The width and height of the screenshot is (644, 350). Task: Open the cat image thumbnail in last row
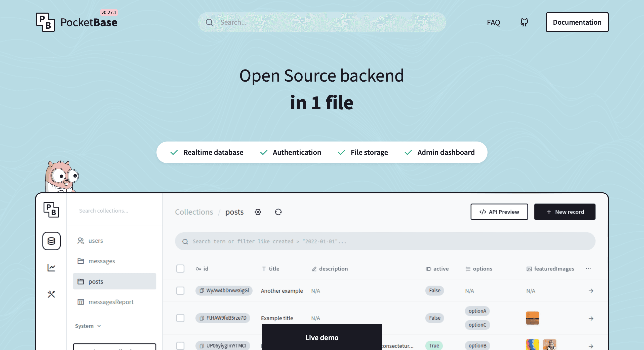click(x=550, y=344)
